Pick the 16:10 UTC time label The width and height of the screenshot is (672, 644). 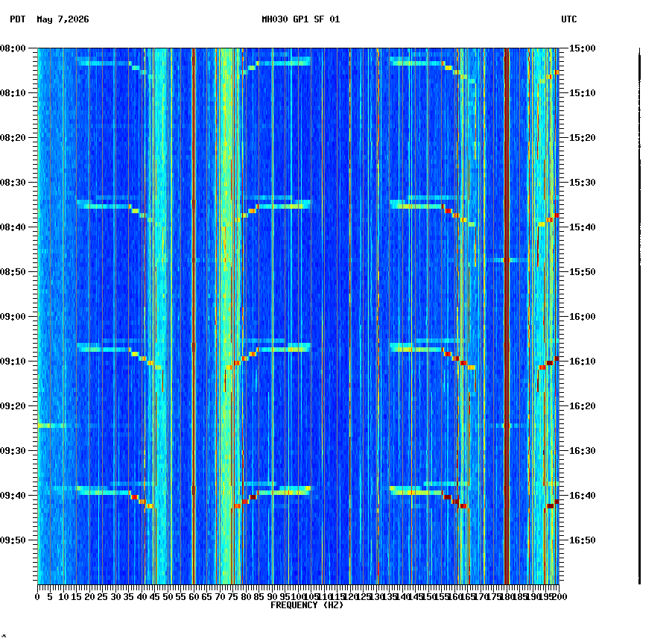coord(583,362)
